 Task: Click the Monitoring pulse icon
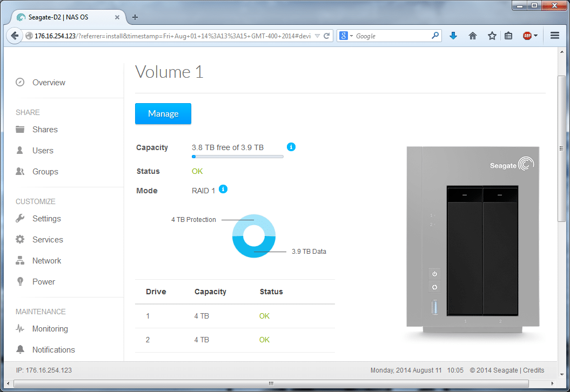pos(20,328)
